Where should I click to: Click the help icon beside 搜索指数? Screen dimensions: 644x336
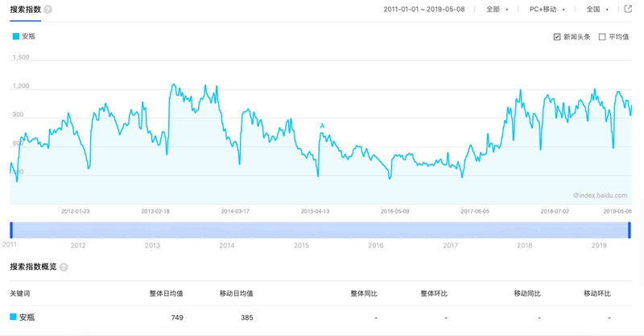(x=48, y=10)
